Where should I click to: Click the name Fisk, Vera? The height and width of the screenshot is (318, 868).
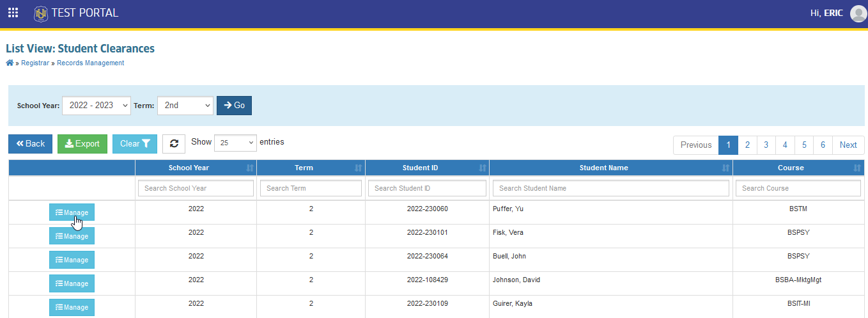pos(508,232)
